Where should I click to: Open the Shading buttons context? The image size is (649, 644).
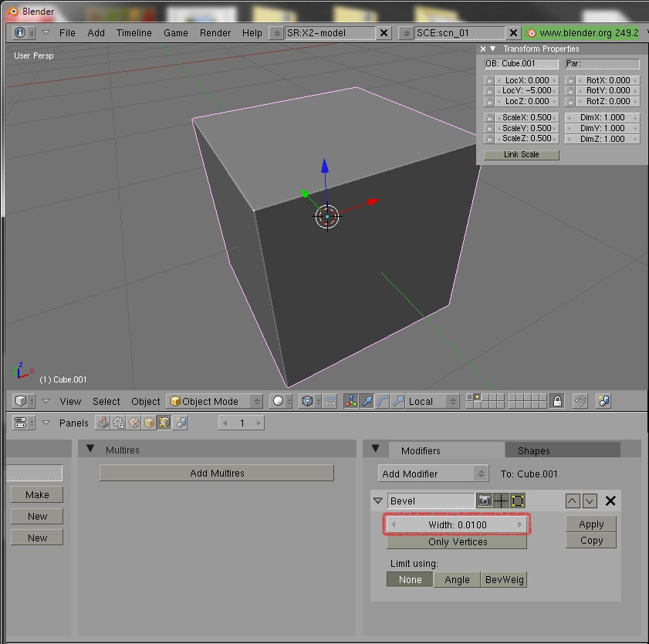click(x=134, y=423)
